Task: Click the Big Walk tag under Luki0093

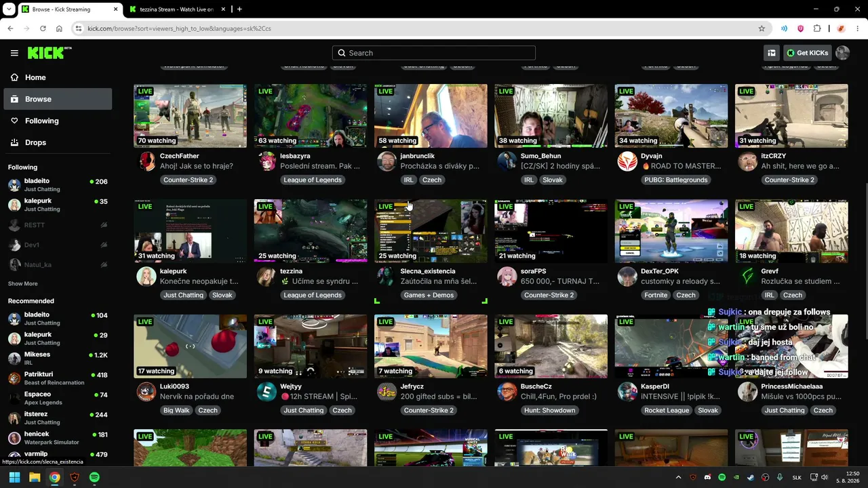Action: pos(176,411)
